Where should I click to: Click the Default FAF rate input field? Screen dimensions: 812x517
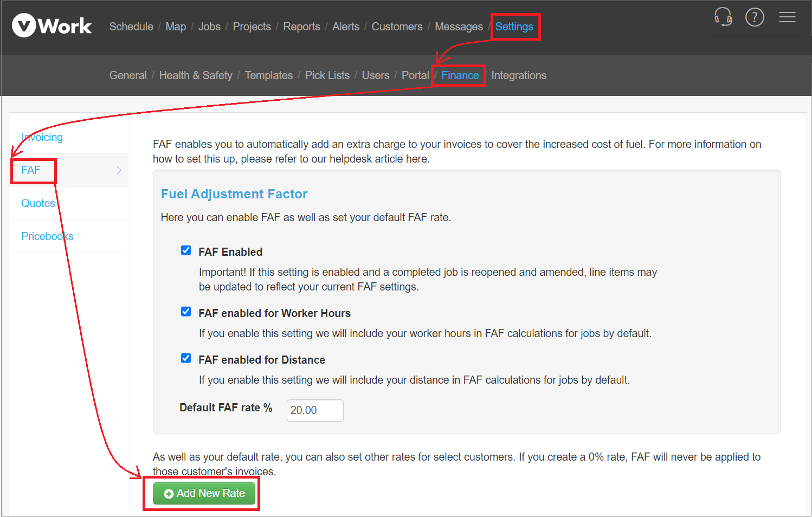[x=314, y=410]
